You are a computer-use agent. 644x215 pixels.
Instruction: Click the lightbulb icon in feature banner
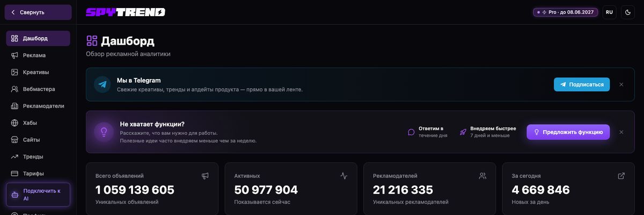tap(104, 132)
